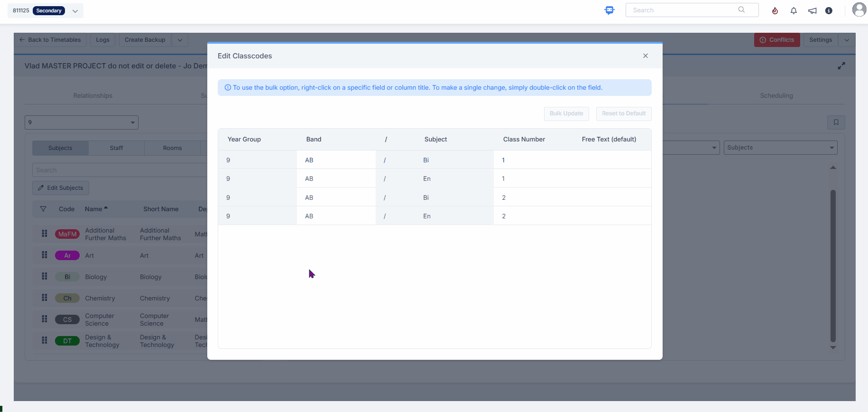Open the Subjects dropdown on the right

tap(780, 148)
